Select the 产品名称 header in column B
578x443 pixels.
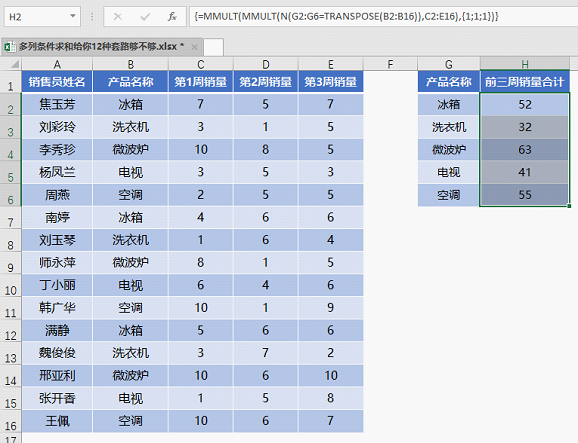click(x=130, y=82)
